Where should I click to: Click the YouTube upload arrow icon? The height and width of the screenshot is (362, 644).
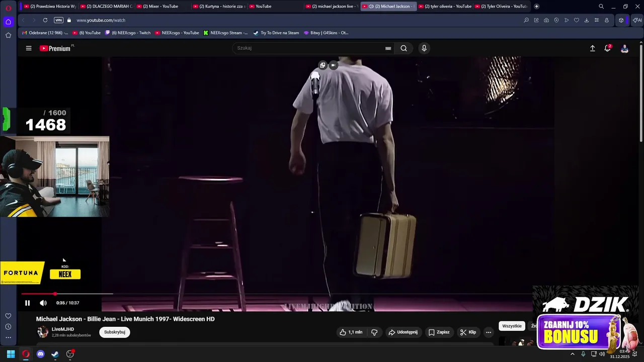[x=592, y=48]
